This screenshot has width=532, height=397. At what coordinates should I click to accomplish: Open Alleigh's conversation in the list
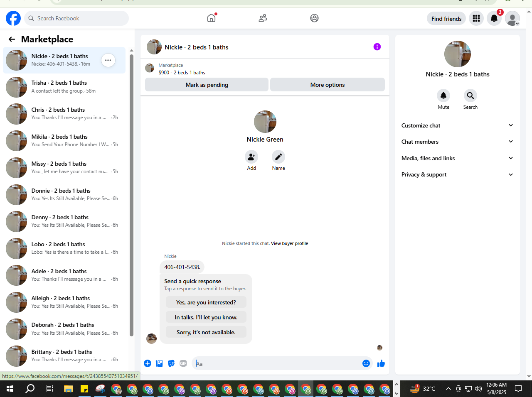coord(64,302)
